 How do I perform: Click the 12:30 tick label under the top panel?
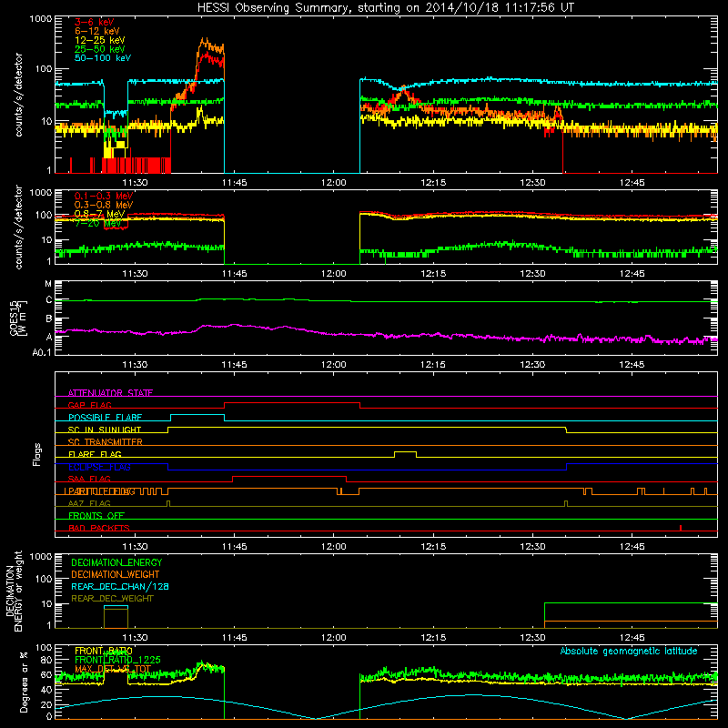[532, 183]
